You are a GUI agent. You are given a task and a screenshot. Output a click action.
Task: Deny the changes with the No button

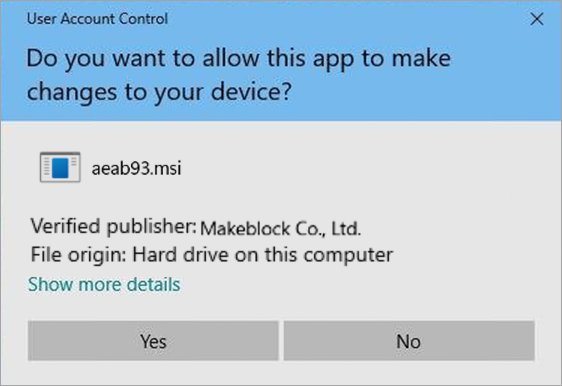(x=409, y=340)
